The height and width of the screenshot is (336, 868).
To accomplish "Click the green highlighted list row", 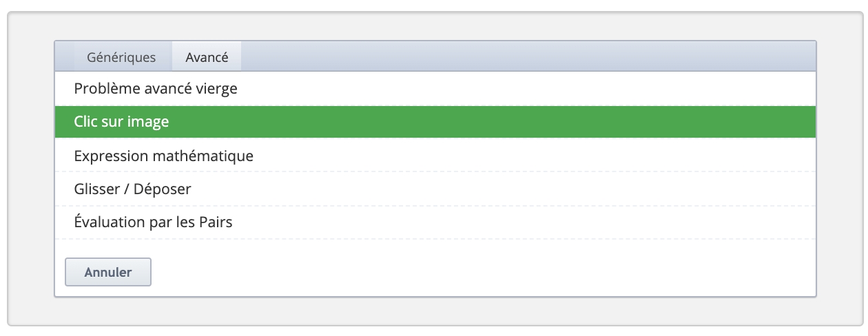I will coord(434,122).
